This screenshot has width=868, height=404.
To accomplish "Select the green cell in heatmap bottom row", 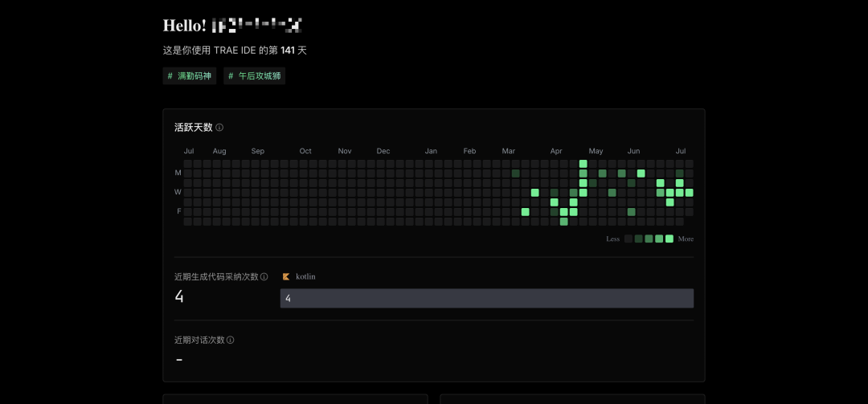I will (x=564, y=222).
